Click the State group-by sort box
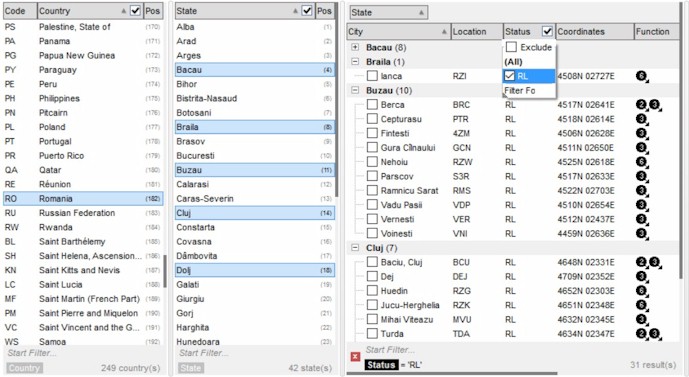689x377 pixels. [x=388, y=12]
